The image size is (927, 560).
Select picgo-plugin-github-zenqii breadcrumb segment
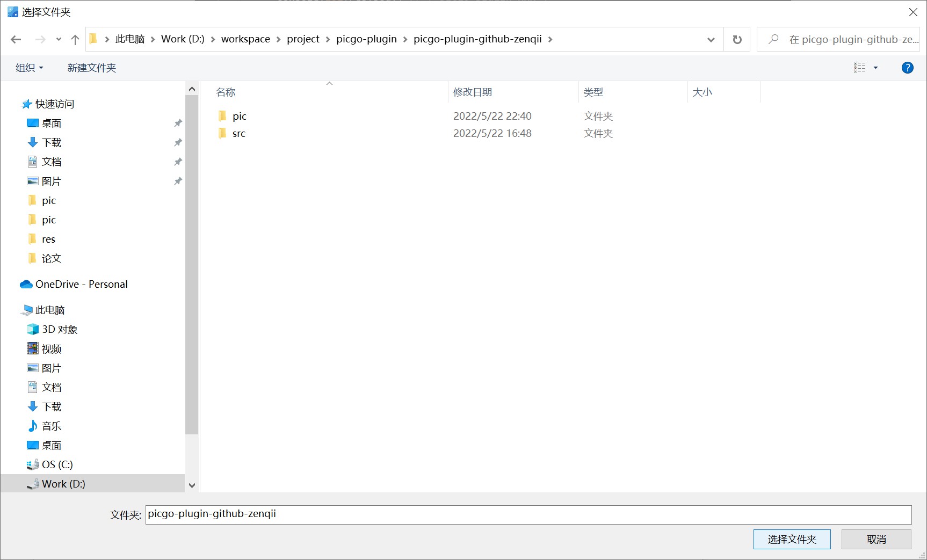(x=477, y=39)
